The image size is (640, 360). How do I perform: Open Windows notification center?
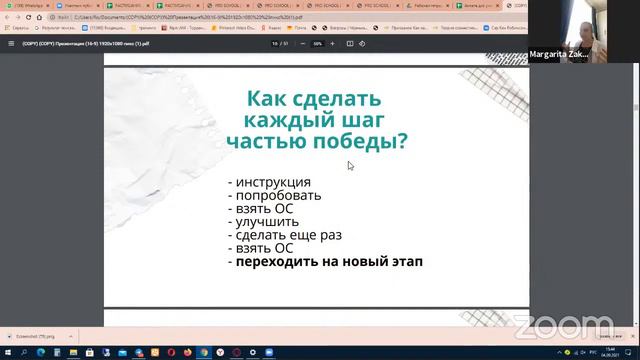click(x=629, y=353)
